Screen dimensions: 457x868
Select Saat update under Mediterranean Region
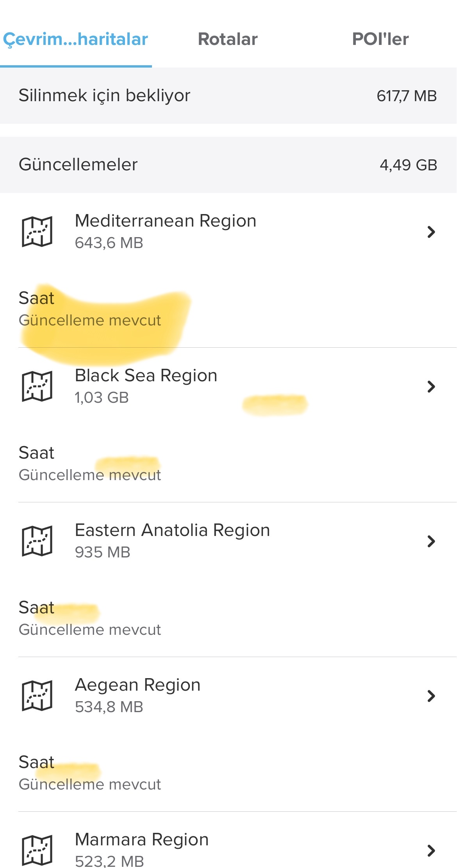(90, 309)
